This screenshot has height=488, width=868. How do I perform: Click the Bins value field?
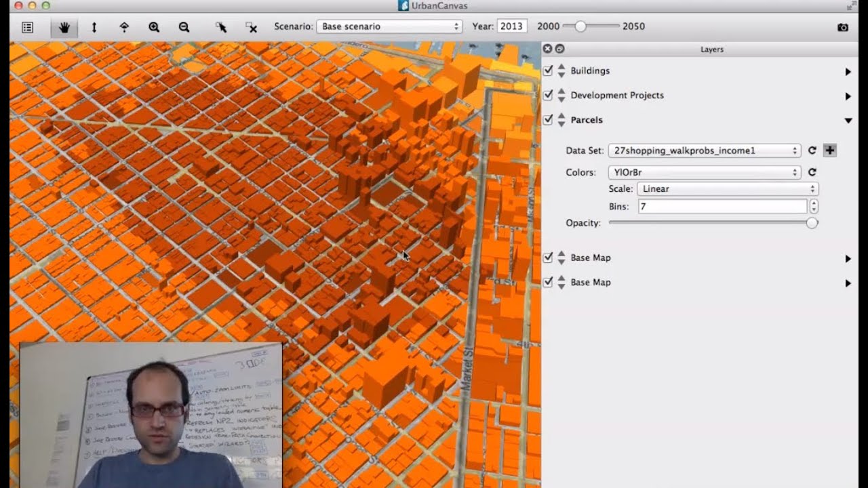pyautogui.click(x=722, y=207)
